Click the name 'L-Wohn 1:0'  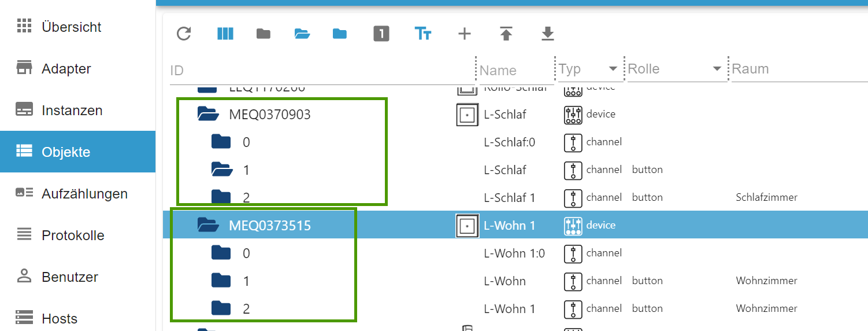[514, 253]
